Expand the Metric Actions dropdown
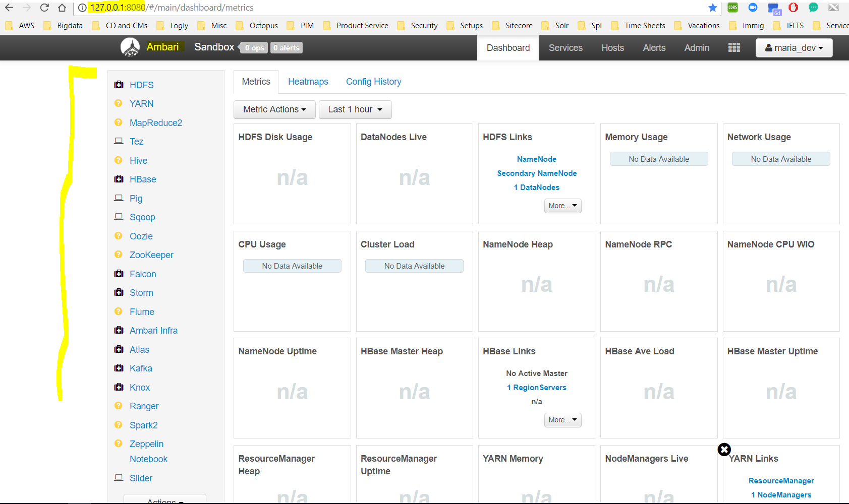Image resolution: width=849 pixels, height=504 pixels. (274, 109)
